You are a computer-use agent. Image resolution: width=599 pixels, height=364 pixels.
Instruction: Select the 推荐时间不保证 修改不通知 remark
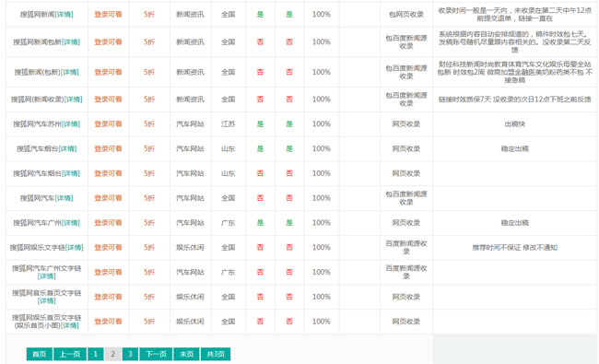(514, 248)
